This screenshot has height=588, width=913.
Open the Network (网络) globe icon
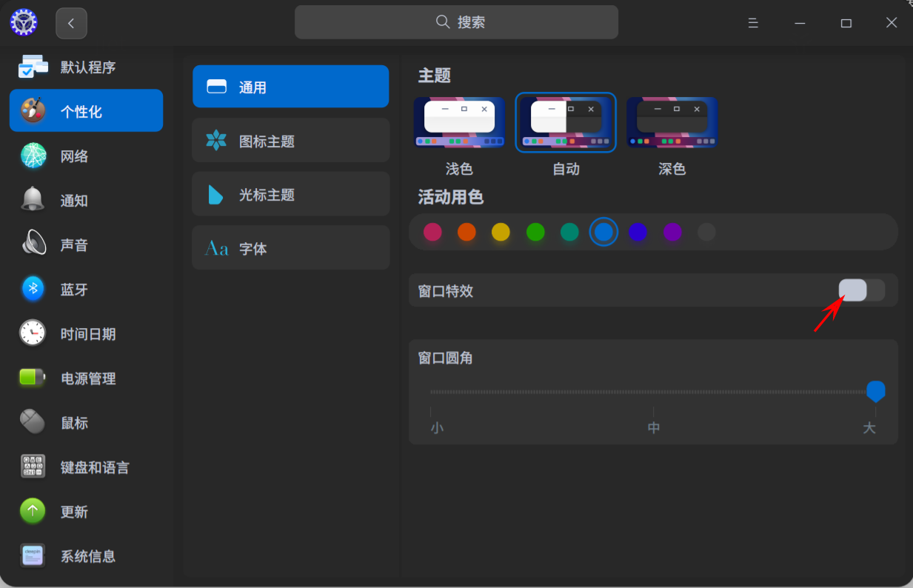click(33, 156)
